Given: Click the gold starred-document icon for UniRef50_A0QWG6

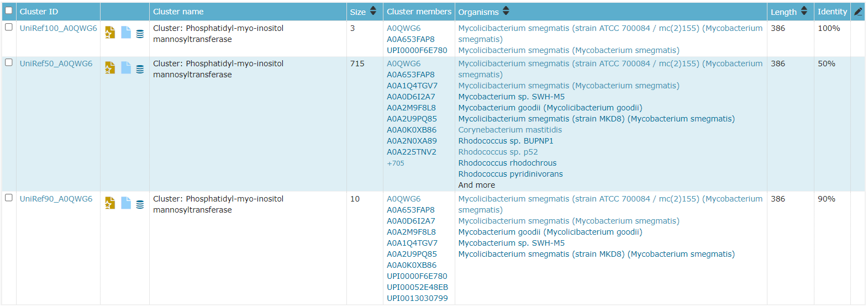Looking at the screenshot, I should [110, 68].
